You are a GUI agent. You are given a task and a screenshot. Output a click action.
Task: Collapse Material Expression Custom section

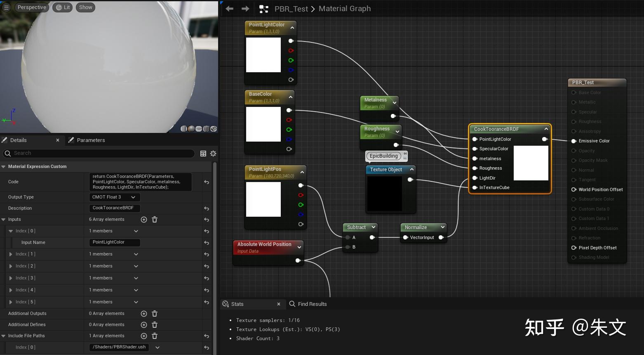4,167
